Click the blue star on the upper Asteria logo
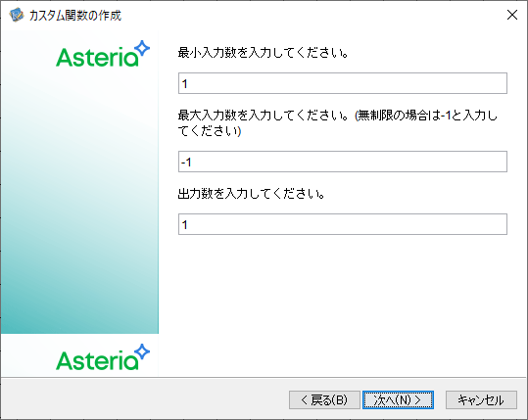The width and height of the screenshot is (528, 420). (142, 48)
